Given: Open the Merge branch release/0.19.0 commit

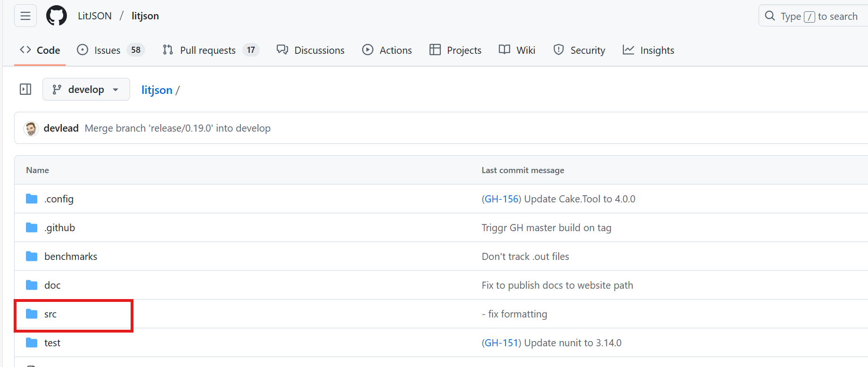Looking at the screenshot, I should click(178, 128).
